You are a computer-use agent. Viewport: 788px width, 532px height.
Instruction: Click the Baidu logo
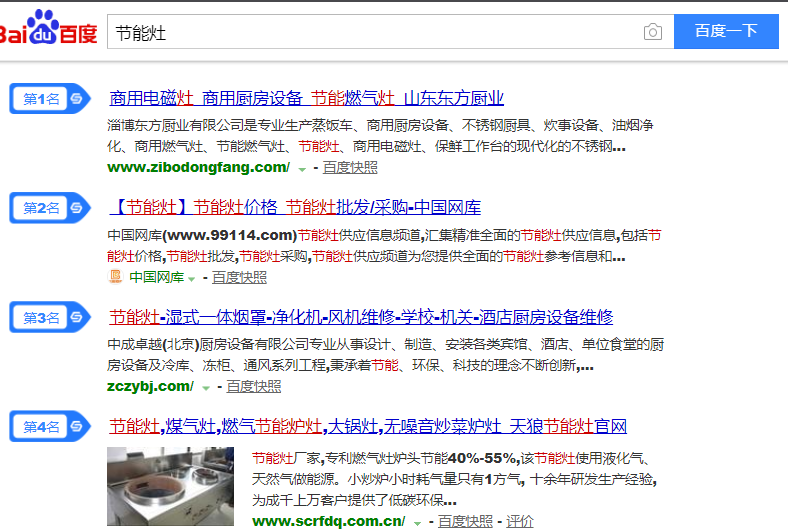coord(49,28)
